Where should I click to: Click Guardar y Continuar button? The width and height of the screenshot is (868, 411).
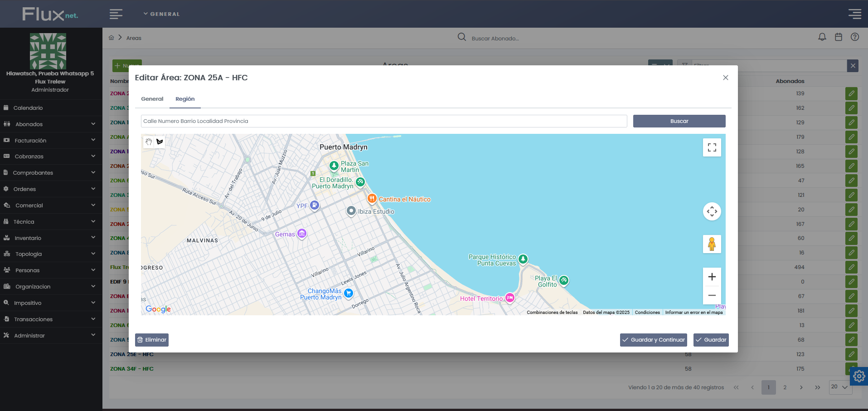[653, 340]
